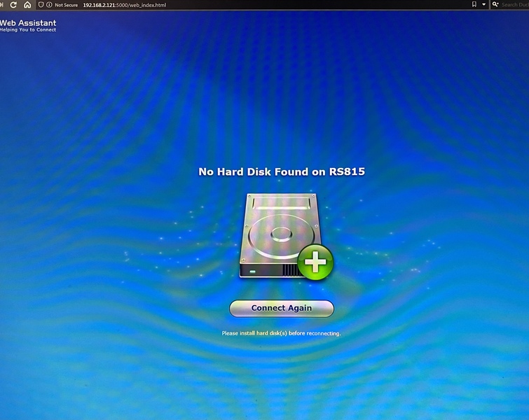Click the hard disk with green plus icon

click(x=286, y=237)
